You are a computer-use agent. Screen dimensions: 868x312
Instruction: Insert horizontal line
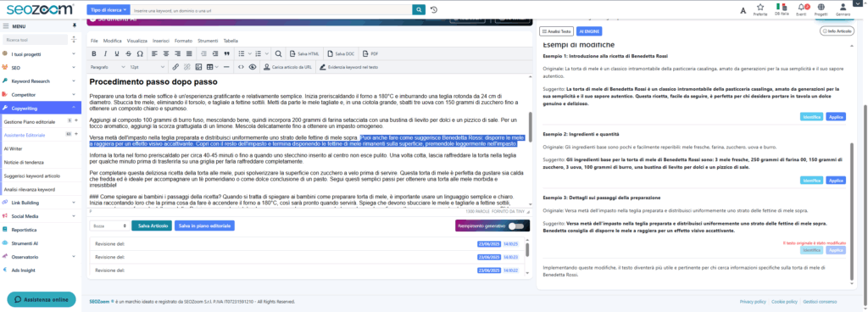(x=226, y=67)
